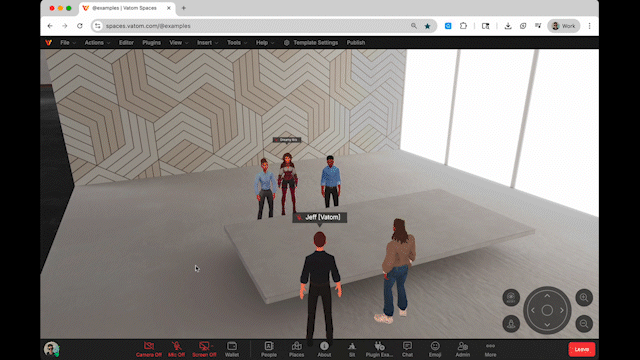Click the avatar in the red outfit

point(288,183)
